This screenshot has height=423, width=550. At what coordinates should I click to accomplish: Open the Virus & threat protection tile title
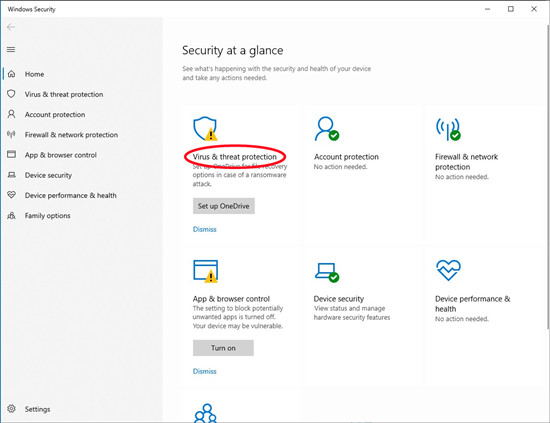point(235,157)
